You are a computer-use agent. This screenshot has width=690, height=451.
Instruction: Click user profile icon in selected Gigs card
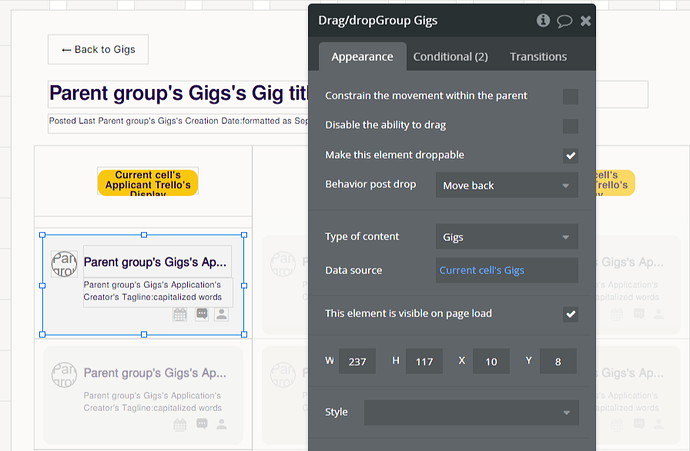coord(221,314)
